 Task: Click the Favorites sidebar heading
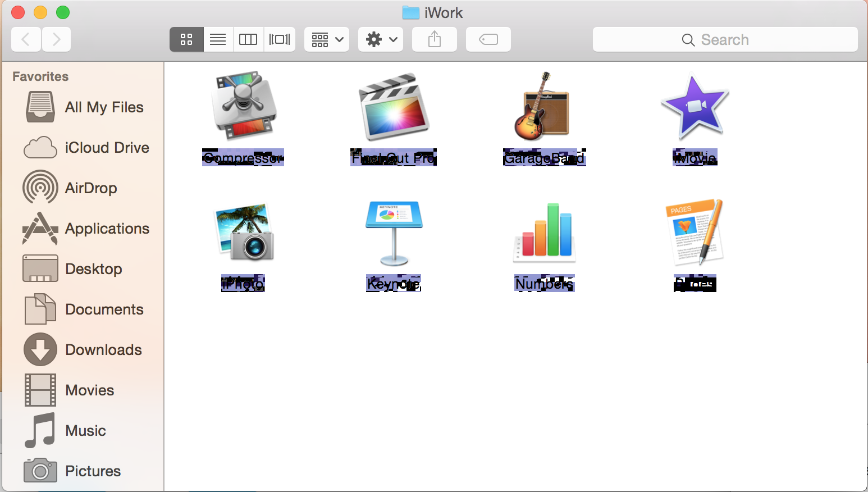[40, 76]
